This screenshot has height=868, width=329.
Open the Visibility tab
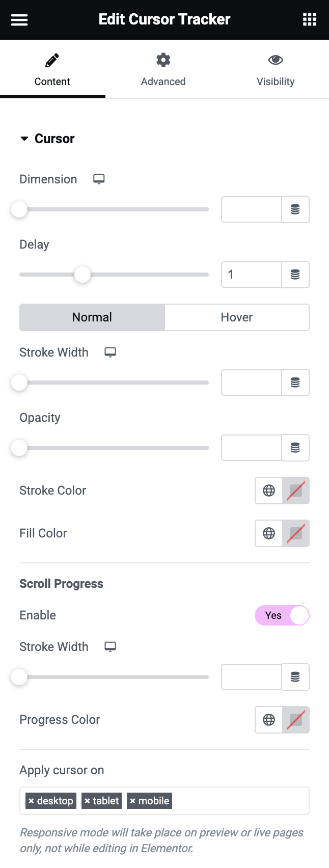click(x=276, y=69)
